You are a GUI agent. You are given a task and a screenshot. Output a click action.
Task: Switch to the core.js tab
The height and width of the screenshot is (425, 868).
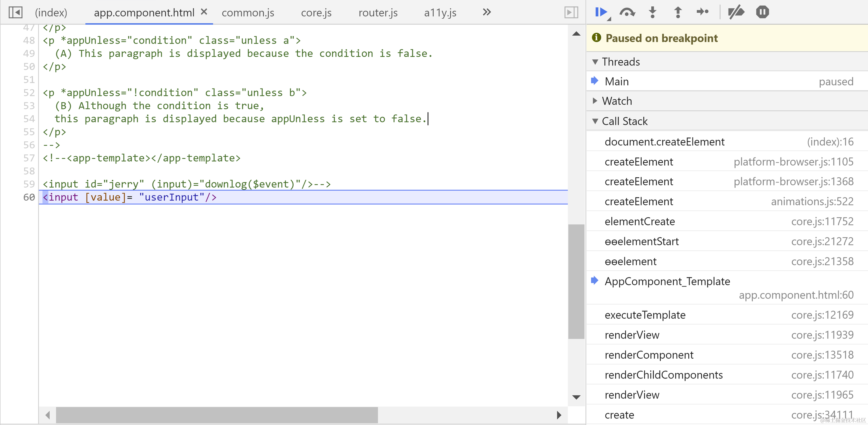[316, 13]
